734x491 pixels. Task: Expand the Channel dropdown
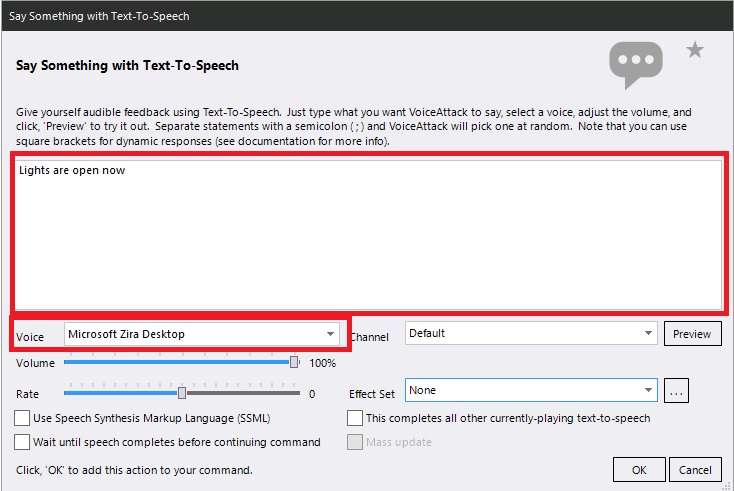648,333
